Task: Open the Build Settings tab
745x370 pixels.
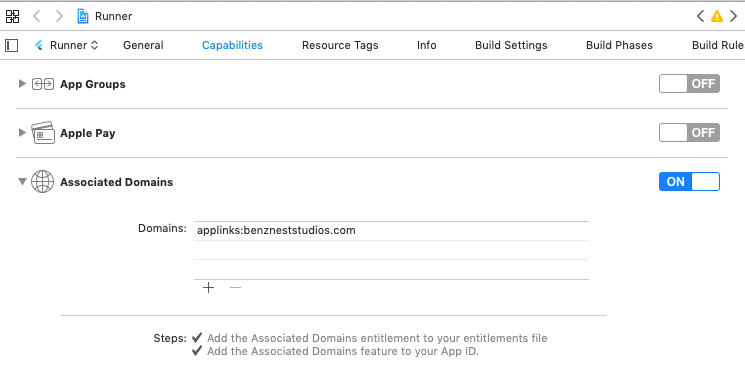Action: 511,45
